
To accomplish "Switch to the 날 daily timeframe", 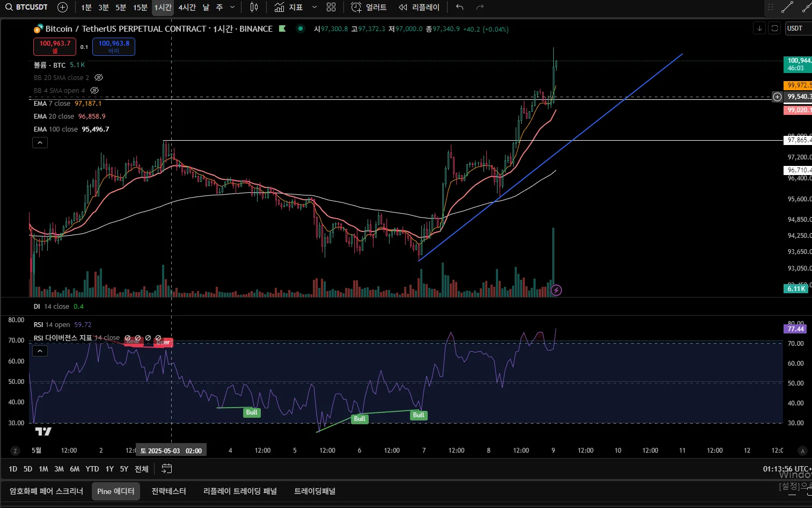I will coord(206,7).
